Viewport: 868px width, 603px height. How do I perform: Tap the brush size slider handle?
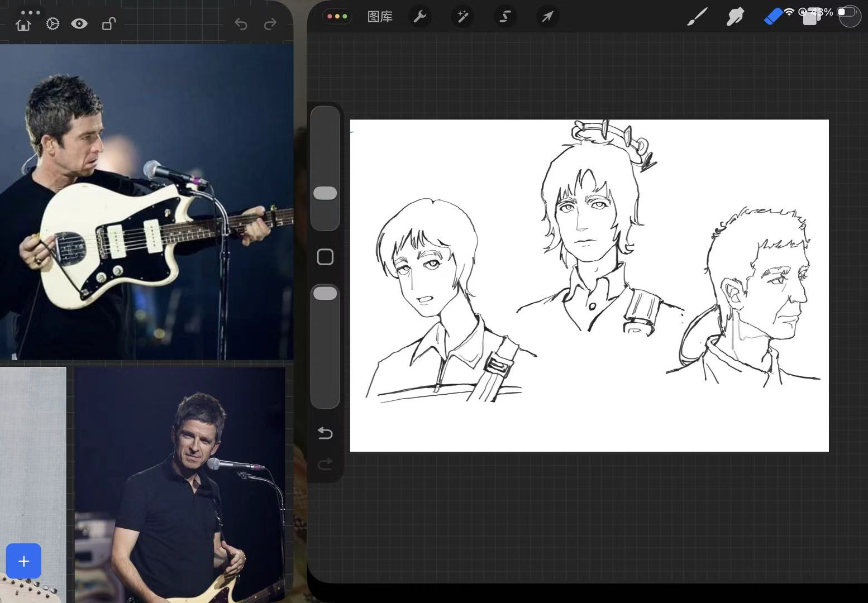pyautogui.click(x=325, y=193)
